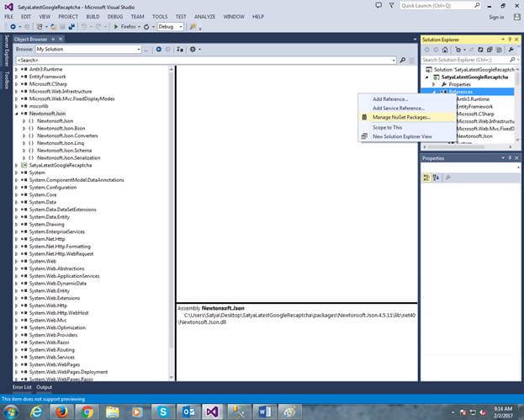Click the Sign in link

coord(496,17)
